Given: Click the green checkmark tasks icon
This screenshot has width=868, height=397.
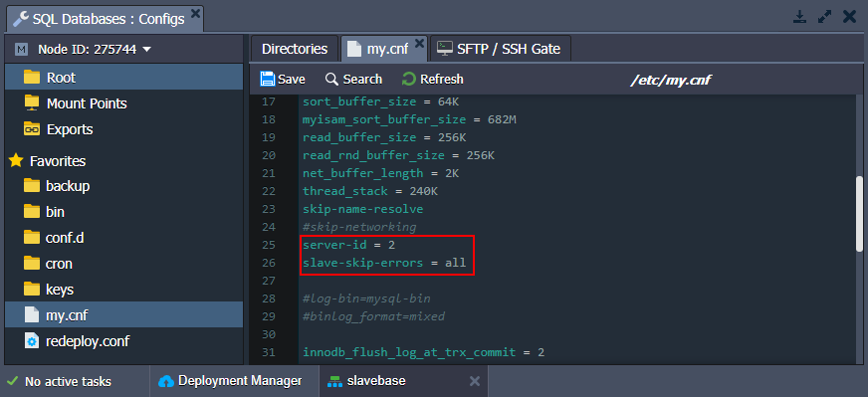Looking at the screenshot, I should point(13,381).
